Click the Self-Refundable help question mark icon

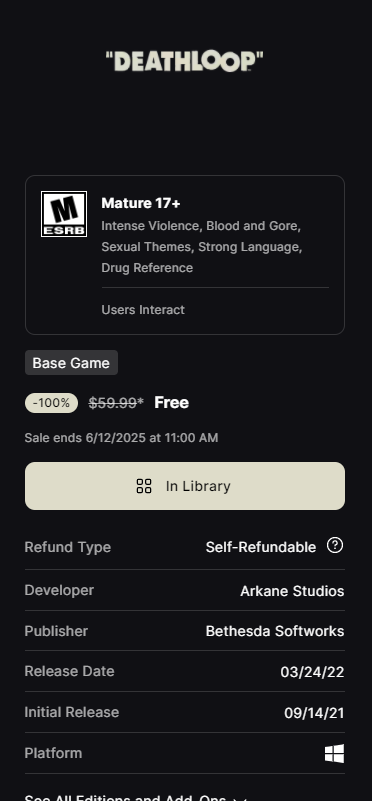pyautogui.click(x=335, y=546)
